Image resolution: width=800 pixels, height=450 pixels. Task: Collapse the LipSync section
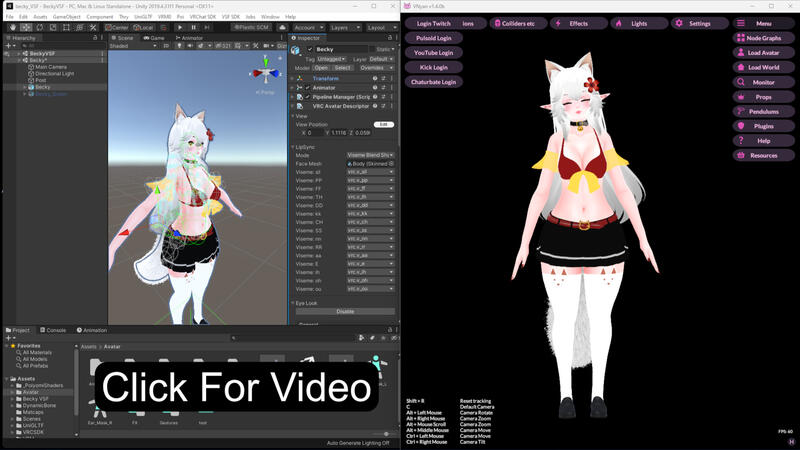(293, 147)
